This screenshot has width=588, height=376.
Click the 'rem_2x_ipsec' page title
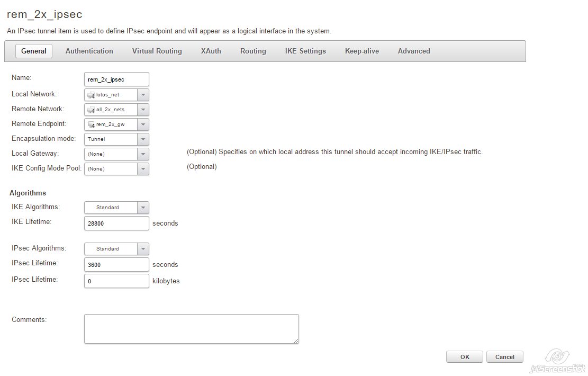tap(44, 14)
